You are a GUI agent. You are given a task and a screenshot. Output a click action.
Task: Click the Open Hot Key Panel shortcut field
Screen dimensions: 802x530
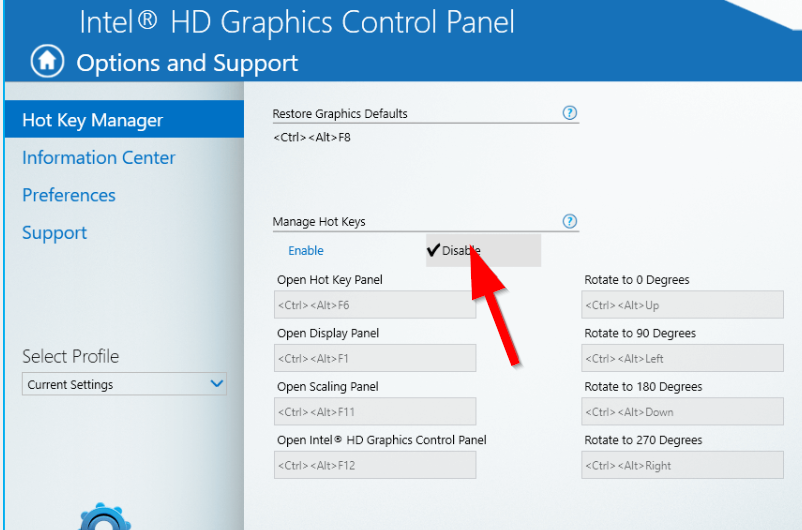[x=375, y=305]
